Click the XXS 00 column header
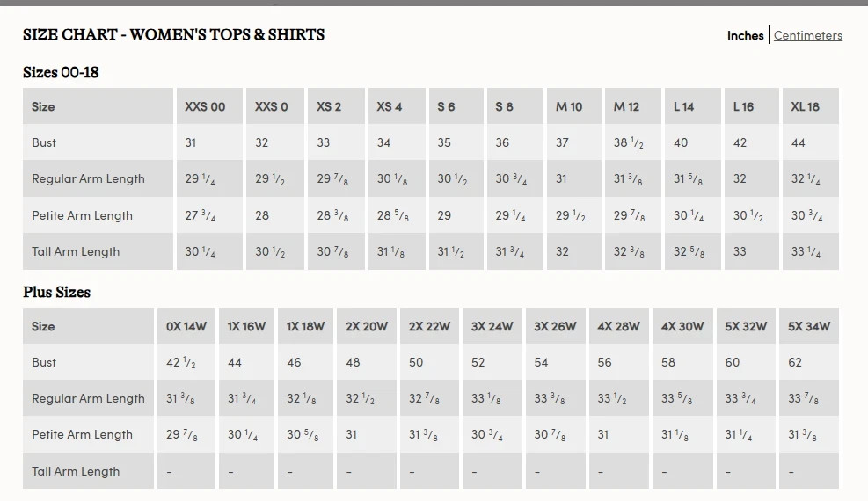Image resolution: width=868 pixels, height=501 pixels. point(205,106)
